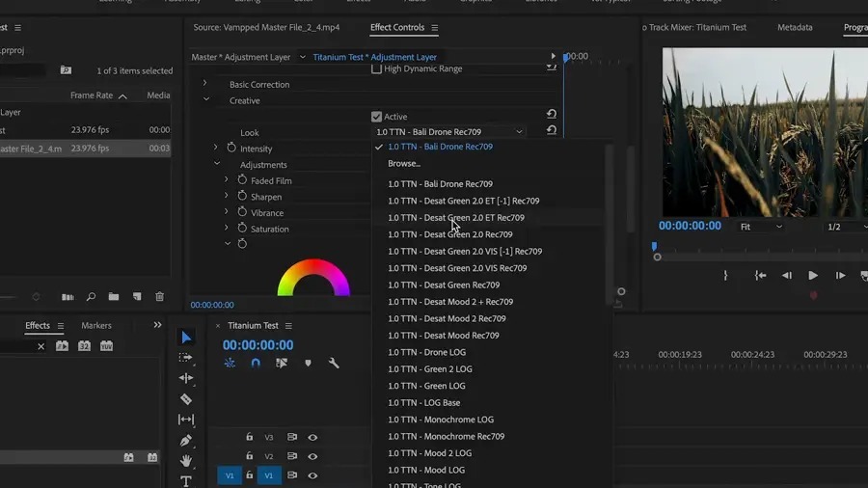The image size is (868, 488).
Task: Open timeline display settings wrench
Action: pos(334,364)
